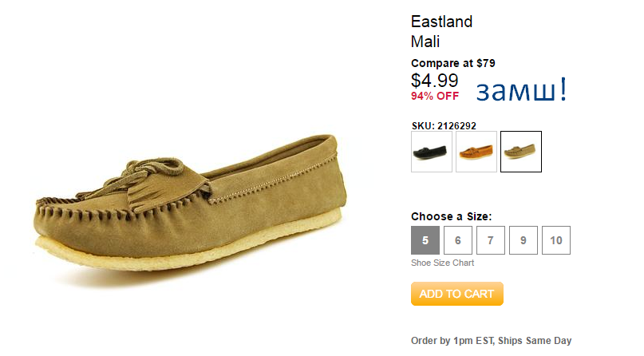Screen dimensions: 644x356
Task: Select the black moccasin color thumbnail
Action: (431, 152)
